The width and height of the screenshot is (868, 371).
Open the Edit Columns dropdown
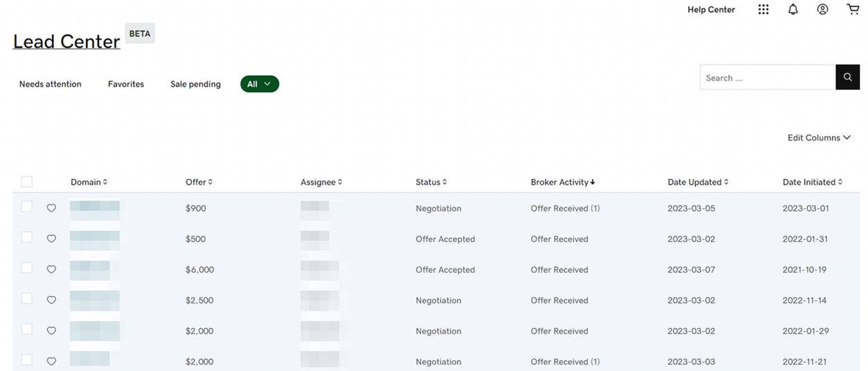[818, 138]
